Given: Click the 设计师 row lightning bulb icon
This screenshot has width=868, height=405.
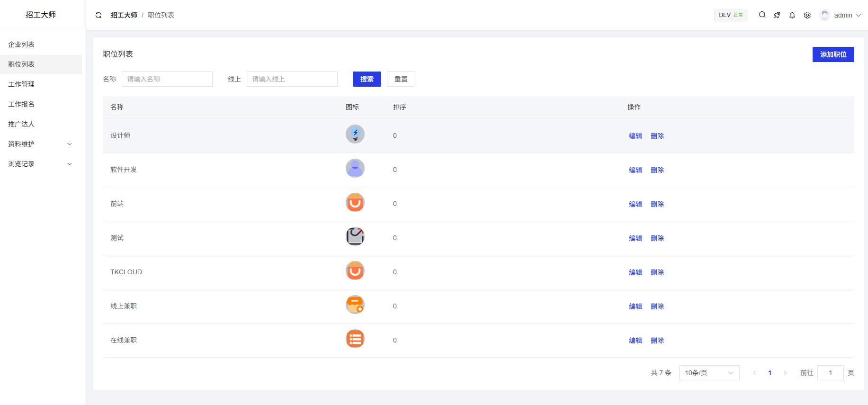Looking at the screenshot, I should pyautogui.click(x=355, y=135).
